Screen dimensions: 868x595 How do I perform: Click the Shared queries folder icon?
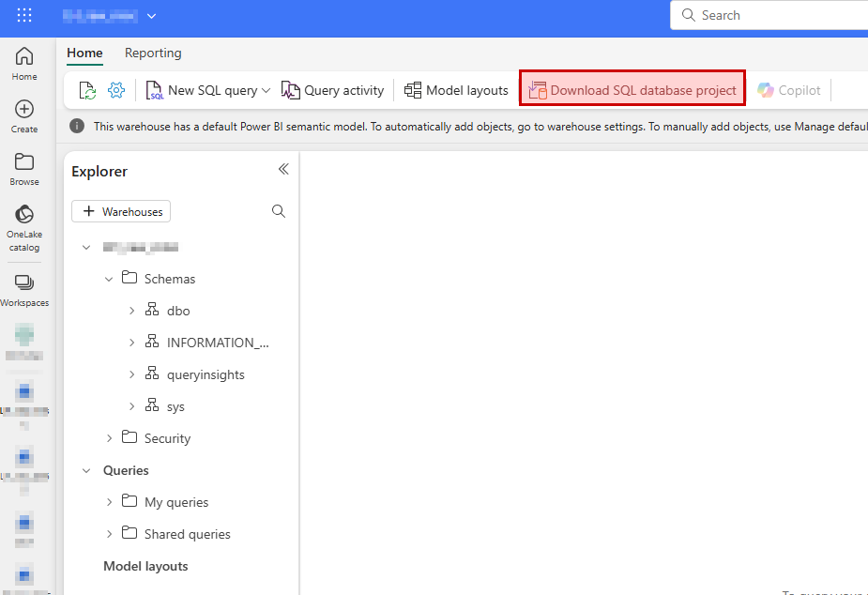tap(129, 533)
